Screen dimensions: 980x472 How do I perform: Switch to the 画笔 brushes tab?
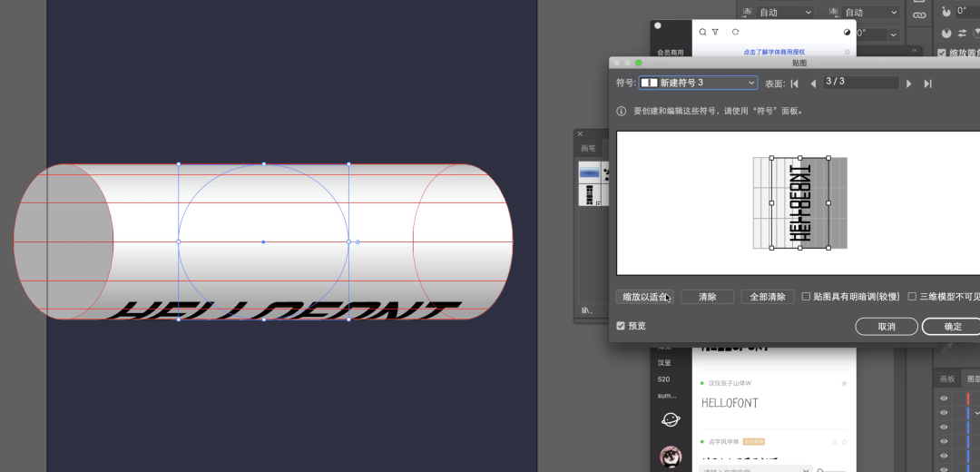click(589, 148)
